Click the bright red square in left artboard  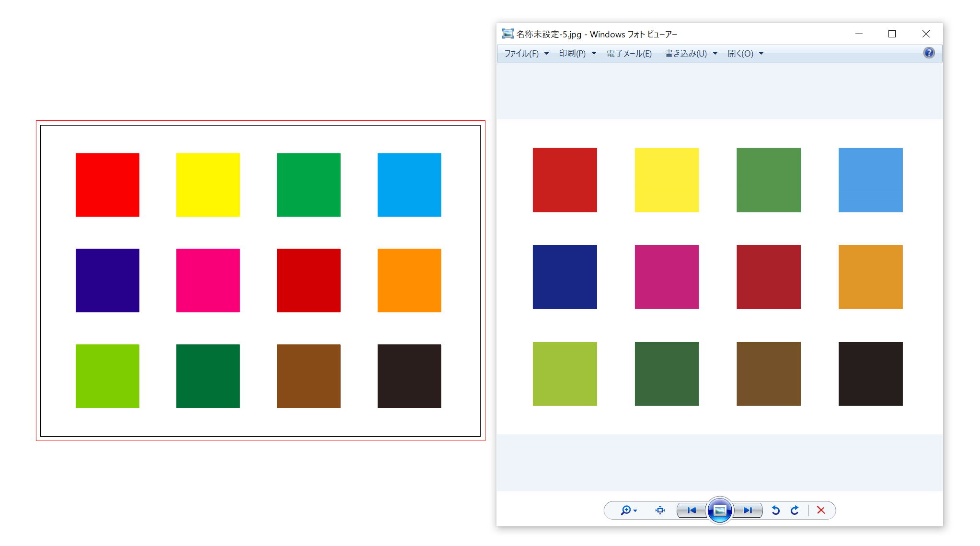click(107, 185)
